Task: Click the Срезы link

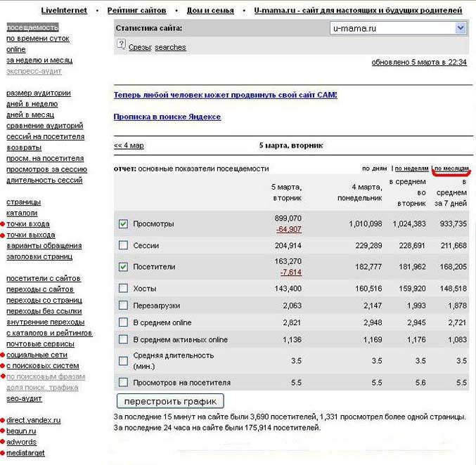Action: tap(140, 47)
